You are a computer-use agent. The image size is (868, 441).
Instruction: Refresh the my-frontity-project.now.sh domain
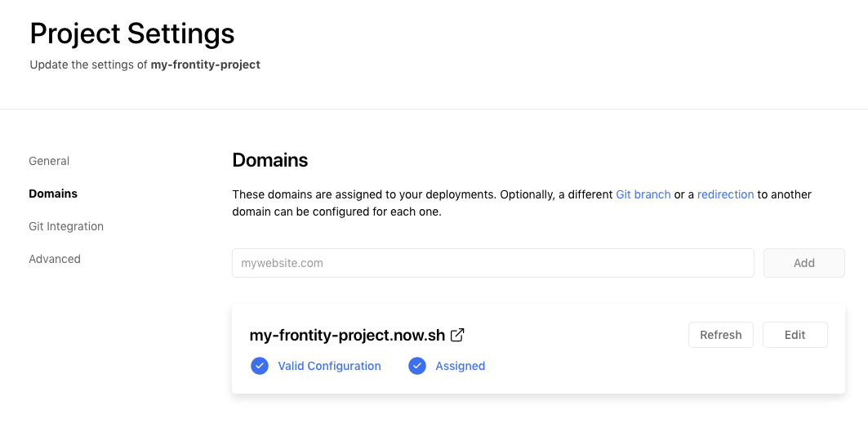coord(720,335)
